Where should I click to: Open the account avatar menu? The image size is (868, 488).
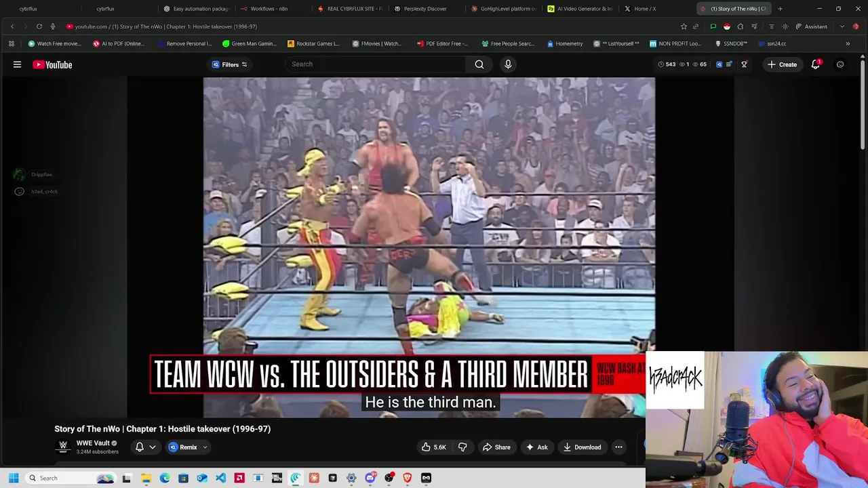(840, 64)
